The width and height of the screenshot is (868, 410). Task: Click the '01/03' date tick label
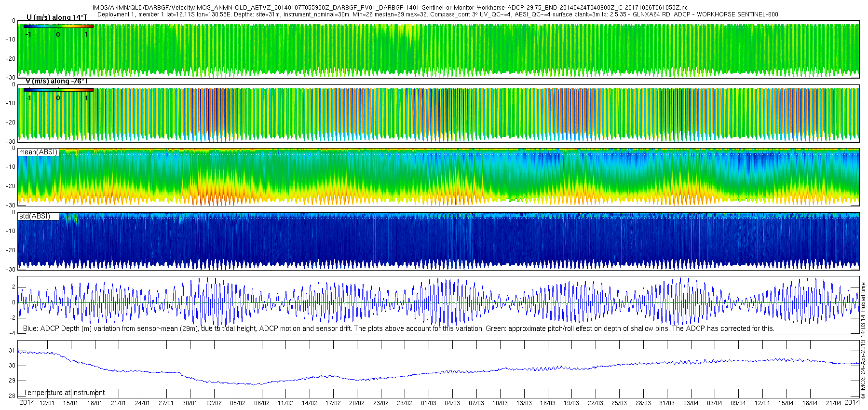[x=429, y=403]
